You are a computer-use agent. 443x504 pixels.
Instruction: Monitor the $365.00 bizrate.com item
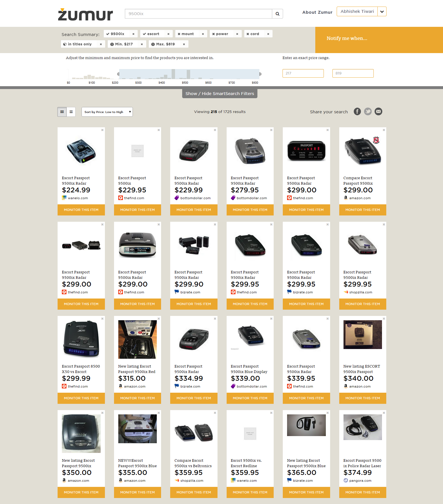306,492
